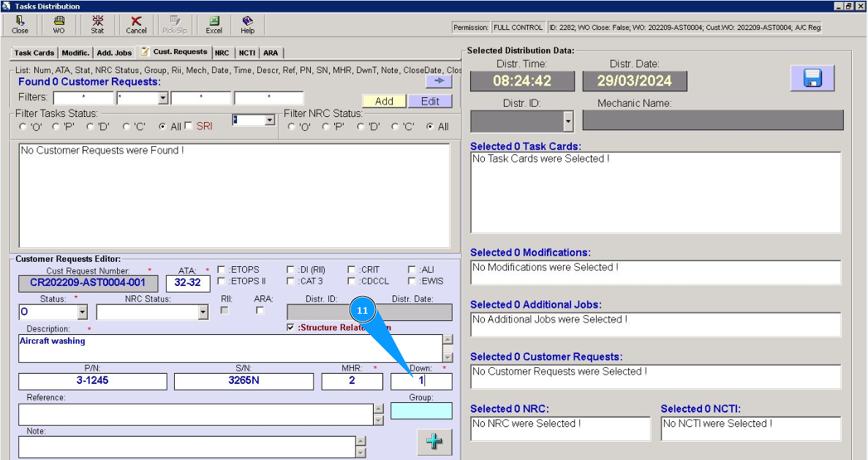Enable the ETOPS checkbox
This screenshot has width=868, height=460.
[x=222, y=270]
